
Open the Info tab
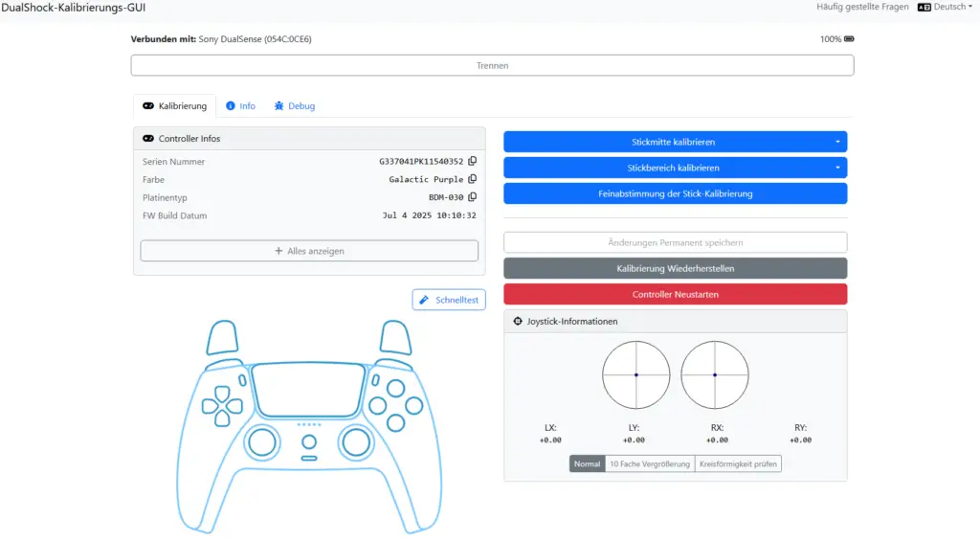point(240,106)
